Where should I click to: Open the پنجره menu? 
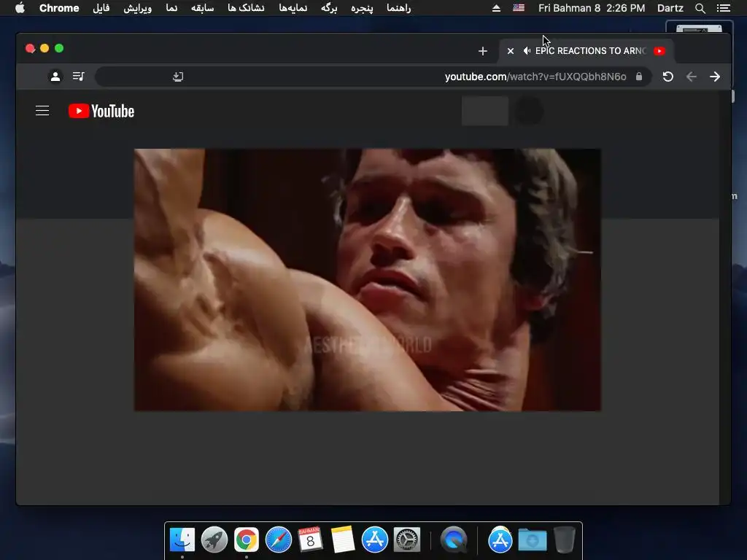click(x=362, y=8)
